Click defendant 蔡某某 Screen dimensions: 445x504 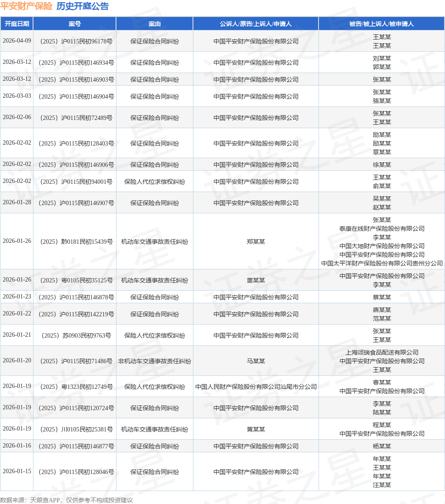click(382, 297)
